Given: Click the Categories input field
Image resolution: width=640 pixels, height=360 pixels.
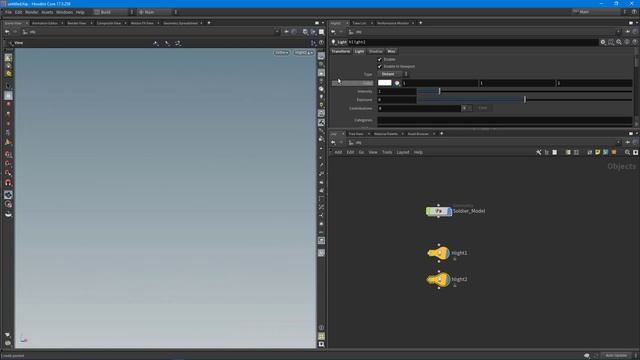Looking at the screenshot, I should [504, 120].
